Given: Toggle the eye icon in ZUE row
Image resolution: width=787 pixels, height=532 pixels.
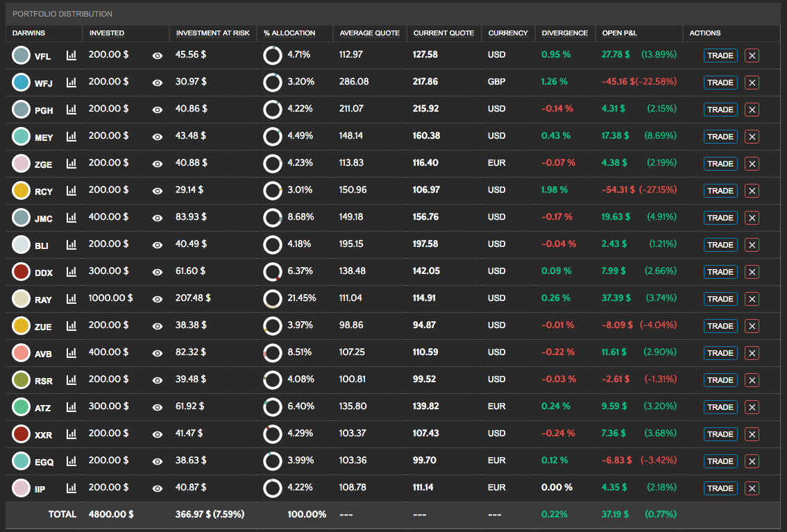Looking at the screenshot, I should 158,326.
